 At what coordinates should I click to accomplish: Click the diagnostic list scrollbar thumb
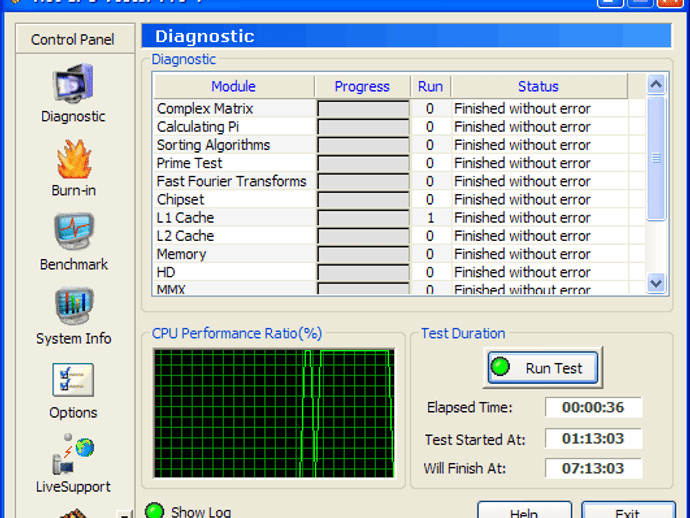point(656,157)
